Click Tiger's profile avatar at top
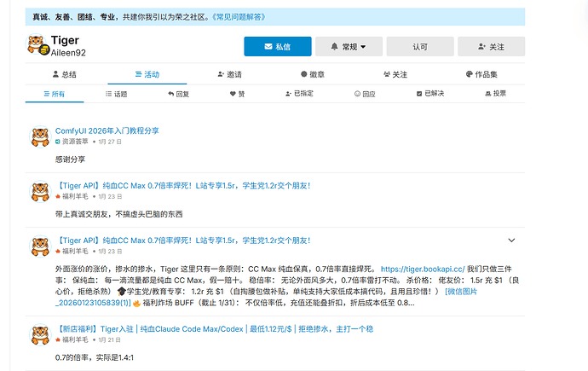Viewport: 588px width, 371px height. (37, 43)
